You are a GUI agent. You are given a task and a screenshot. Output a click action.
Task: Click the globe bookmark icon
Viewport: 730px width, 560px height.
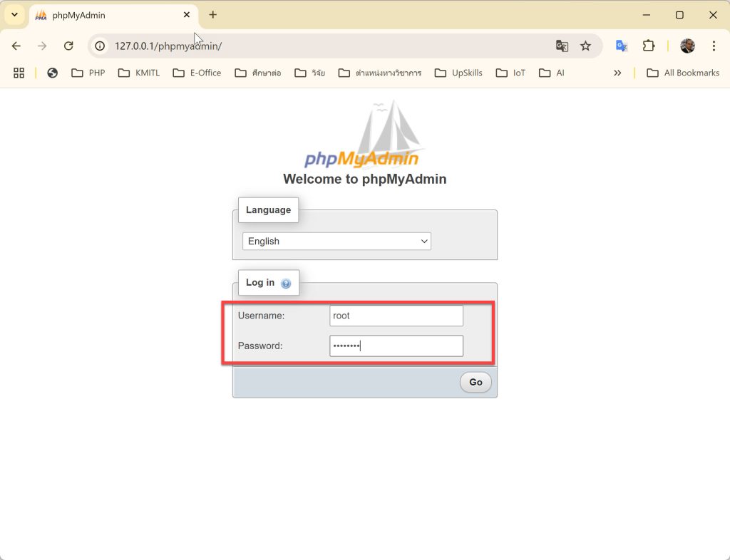click(x=52, y=73)
